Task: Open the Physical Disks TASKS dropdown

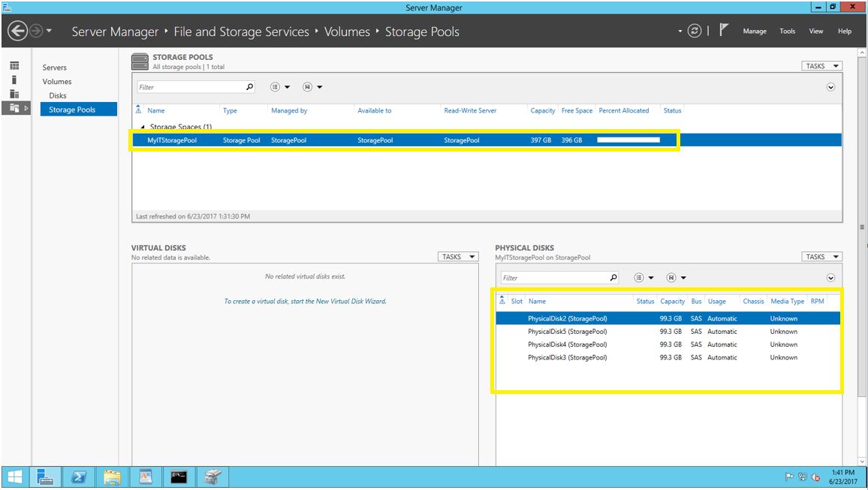Action: coord(821,256)
